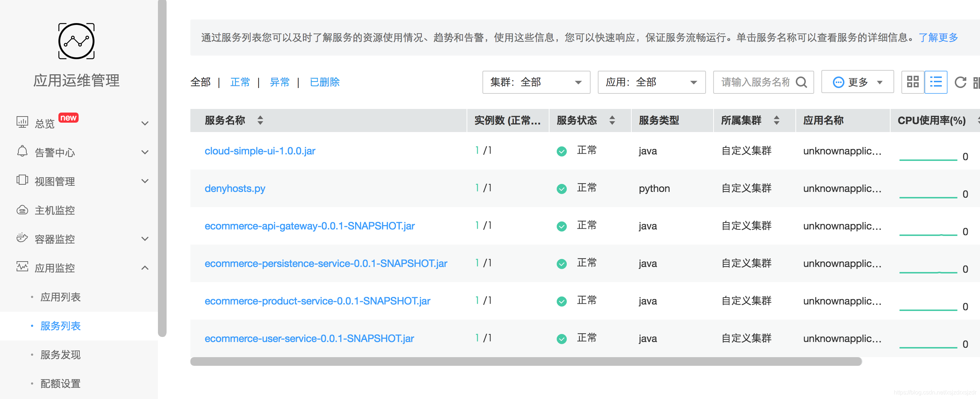Open 服务发现 in sidebar

coord(61,355)
